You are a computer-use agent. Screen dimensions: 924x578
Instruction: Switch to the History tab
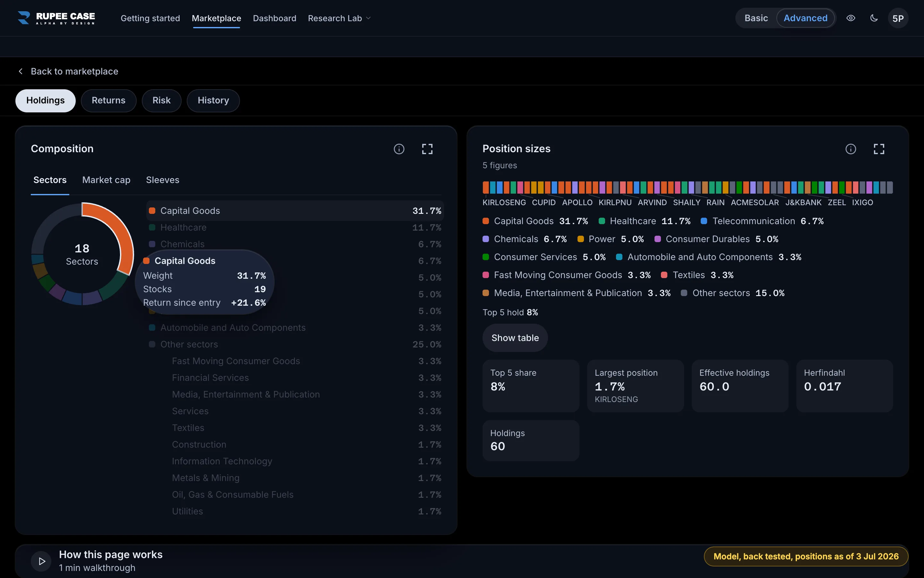[x=213, y=101]
